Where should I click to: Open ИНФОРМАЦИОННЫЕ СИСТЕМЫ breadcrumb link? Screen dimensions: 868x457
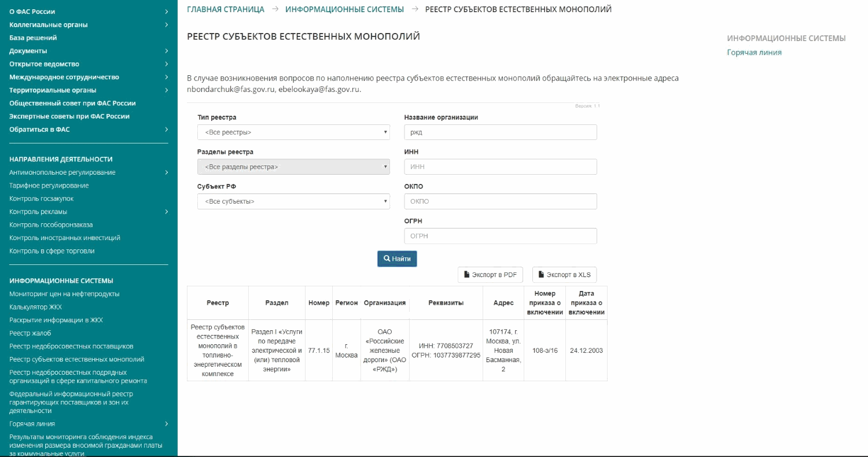click(x=345, y=9)
